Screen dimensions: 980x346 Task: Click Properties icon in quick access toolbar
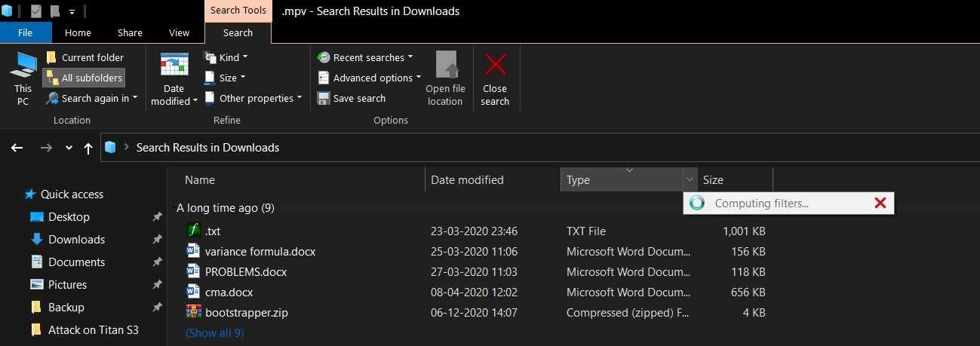coord(35,11)
